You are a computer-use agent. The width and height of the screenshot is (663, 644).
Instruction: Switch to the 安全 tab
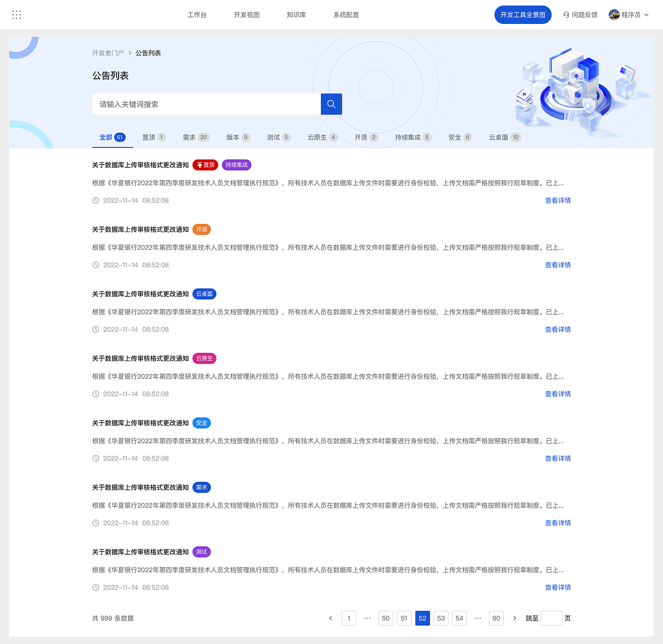(x=460, y=137)
